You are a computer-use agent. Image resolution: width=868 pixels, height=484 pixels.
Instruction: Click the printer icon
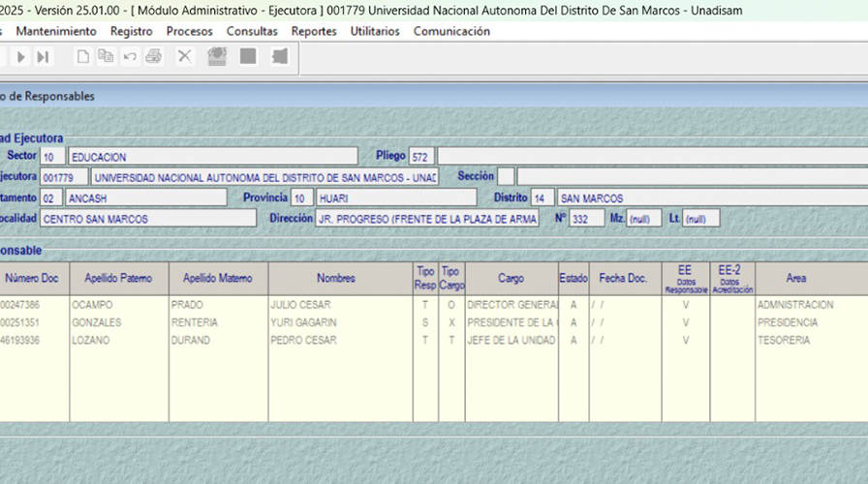(x=154, y=56)
